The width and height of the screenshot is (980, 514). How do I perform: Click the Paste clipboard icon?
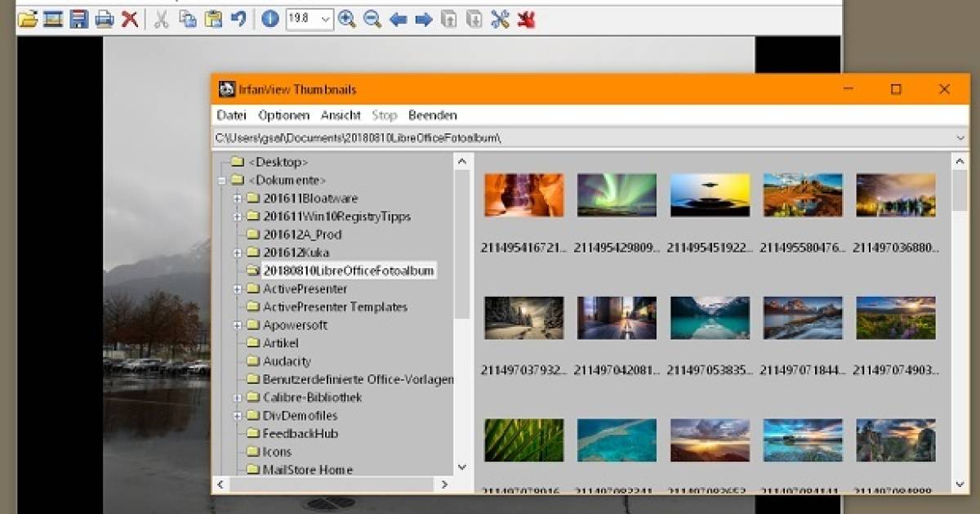point(213,19)
